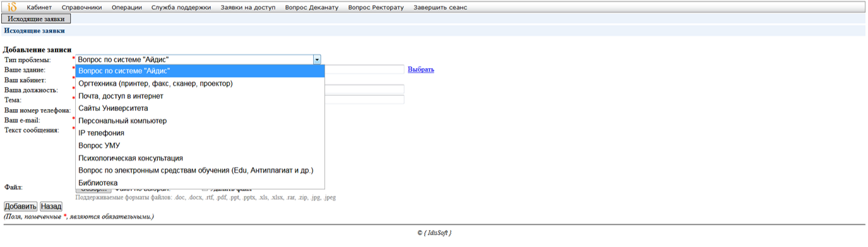
Task: Choose Психологическая консультация option
Action: tap(199, 158)
